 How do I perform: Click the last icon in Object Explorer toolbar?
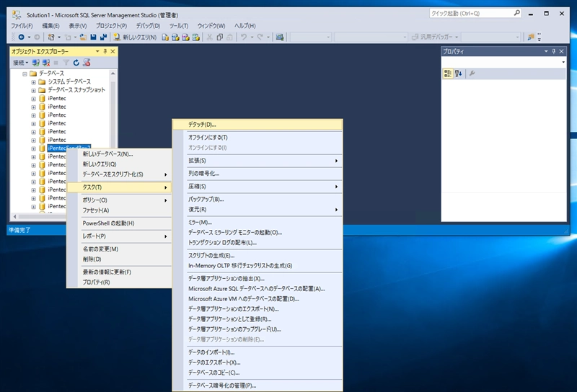click(x=87, y=63)
